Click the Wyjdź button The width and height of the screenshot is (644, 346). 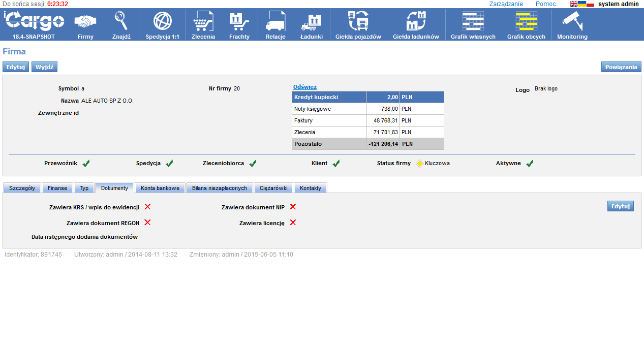click(x=45, y=67)
